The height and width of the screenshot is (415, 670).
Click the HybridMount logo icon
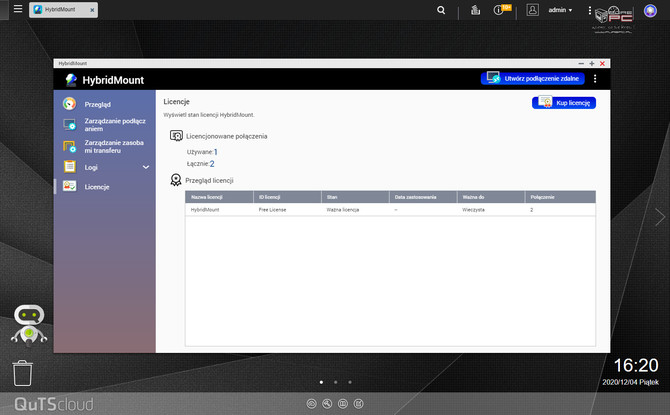(x=71, y=79)
